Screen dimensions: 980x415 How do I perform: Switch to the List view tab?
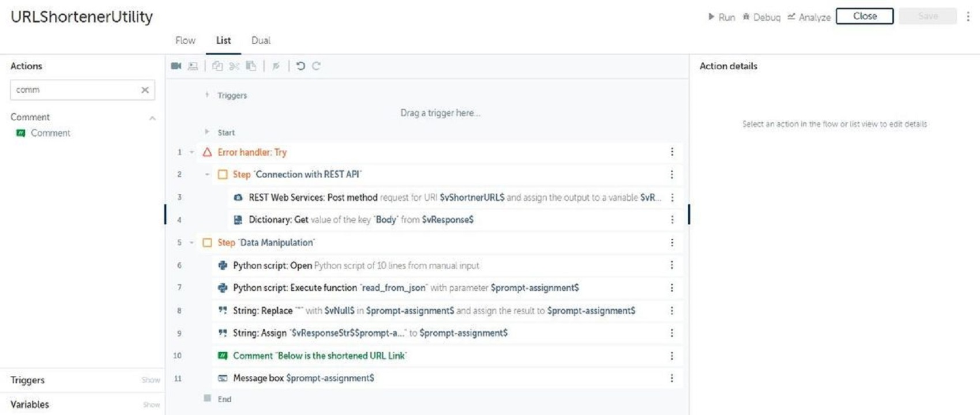(223, 40)
